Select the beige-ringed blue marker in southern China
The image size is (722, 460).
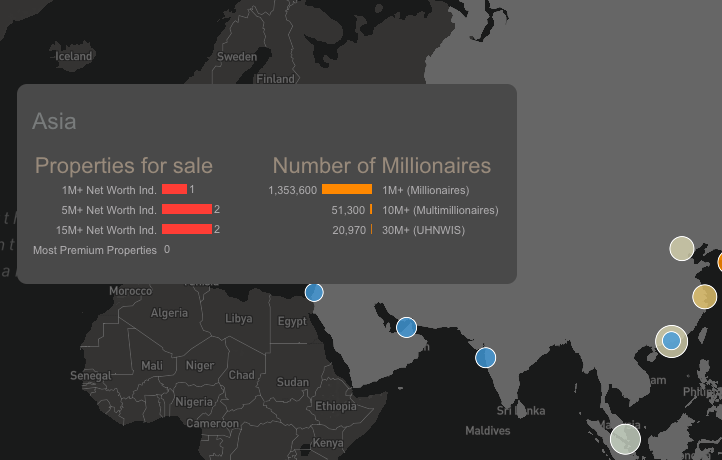tap(671, 341)
